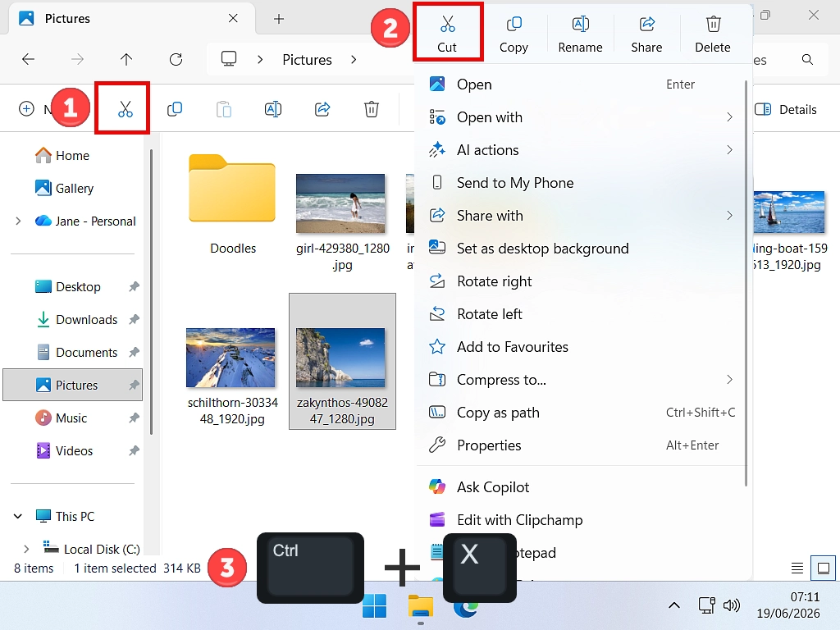Click the Delete trash icon in toolbar
This screenshot has height=630, width=840.
pyautogui.click(x=372, y=109)
